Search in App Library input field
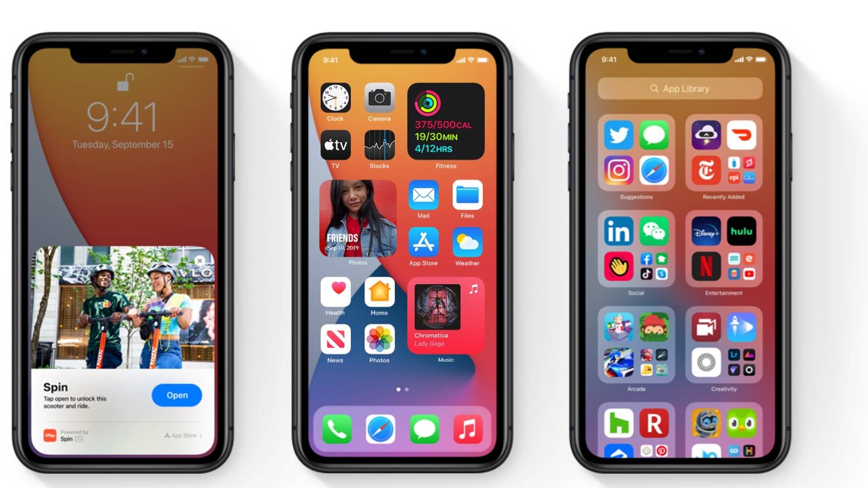 pos(681,89)
